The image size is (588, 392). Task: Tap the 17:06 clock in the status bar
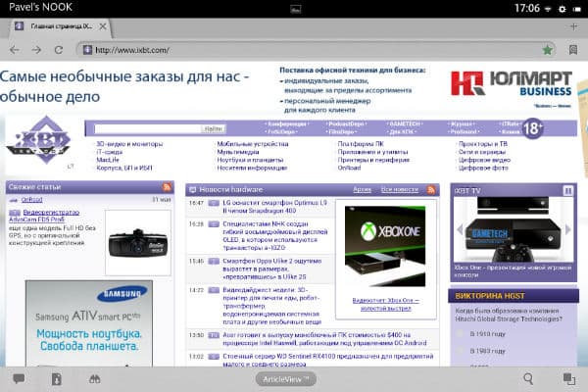(527, 8)
